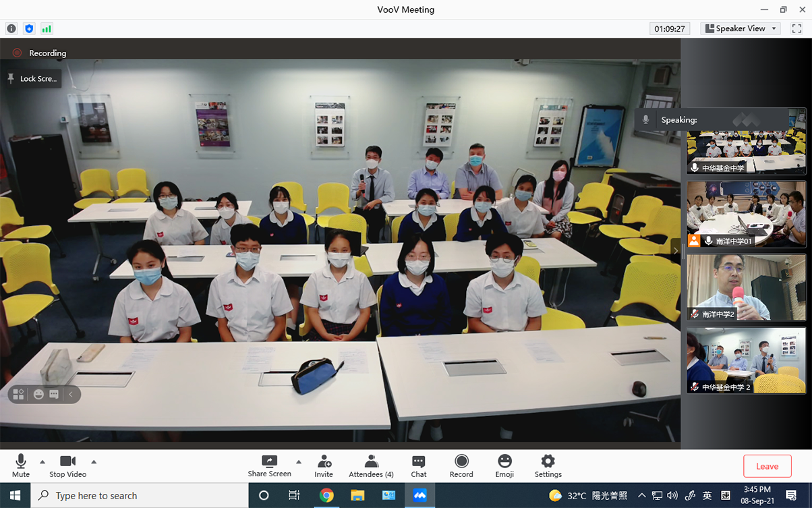Open meeting Settings gear

click(x=548, y=465)
